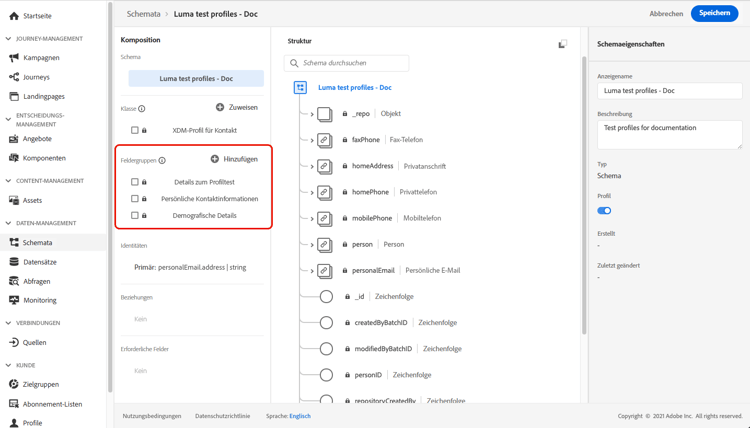The height and width of the screenshot is (428, 750).
Task: Click the search magnifier icon in Struktur
Action: tap(294, 63)
